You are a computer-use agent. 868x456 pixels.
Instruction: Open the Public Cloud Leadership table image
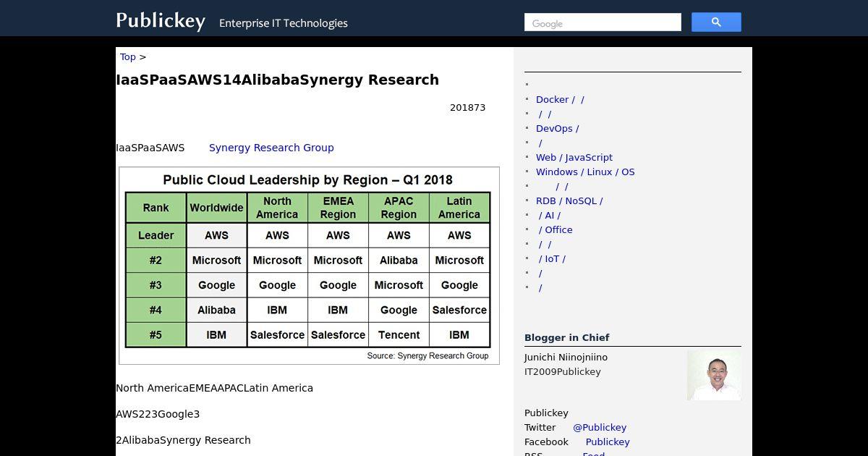pos(309,266)
